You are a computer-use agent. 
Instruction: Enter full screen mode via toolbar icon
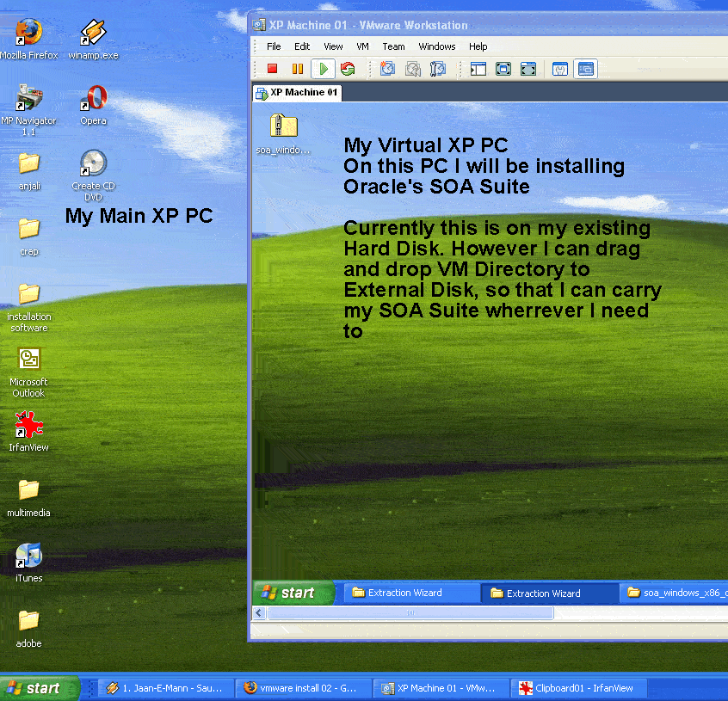[528, 69]
